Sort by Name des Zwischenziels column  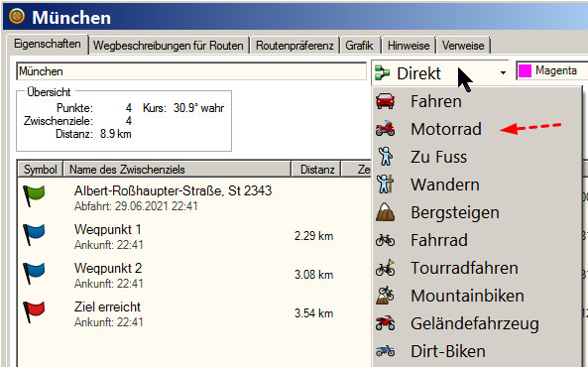click(x=177, y=170)
